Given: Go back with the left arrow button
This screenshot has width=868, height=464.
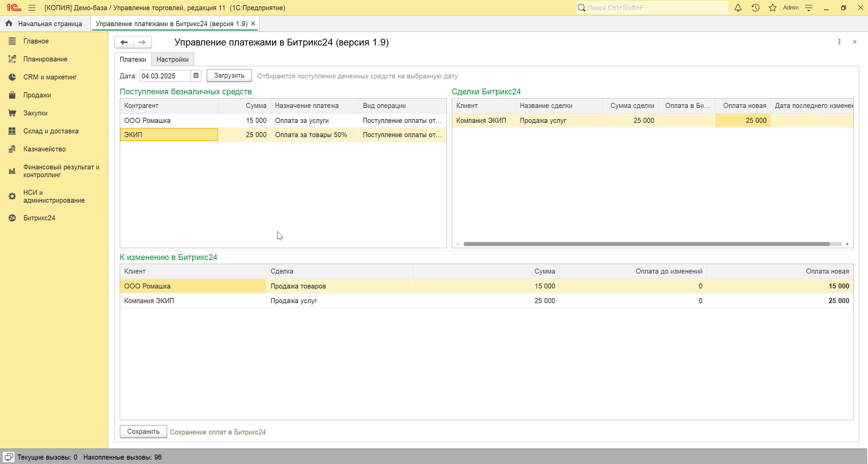Looking at the screenshot, I should click(124, 42).
